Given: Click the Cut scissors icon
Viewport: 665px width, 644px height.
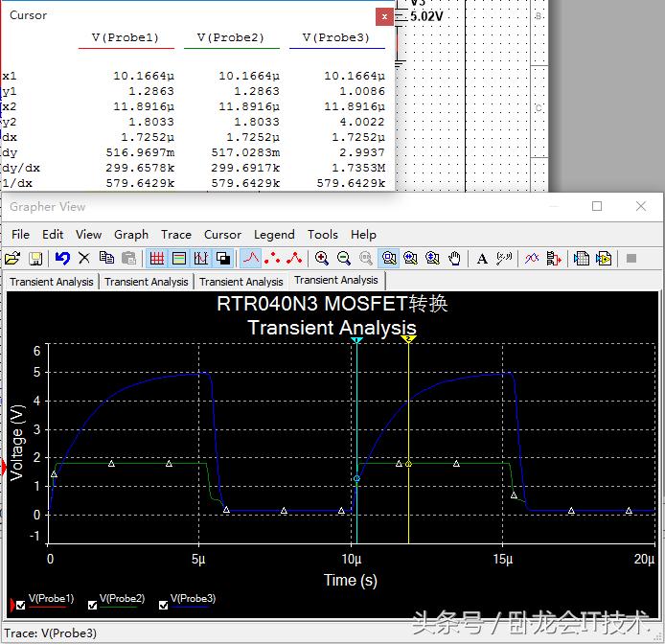Looking at the screenshot, I should click(84, 258).
